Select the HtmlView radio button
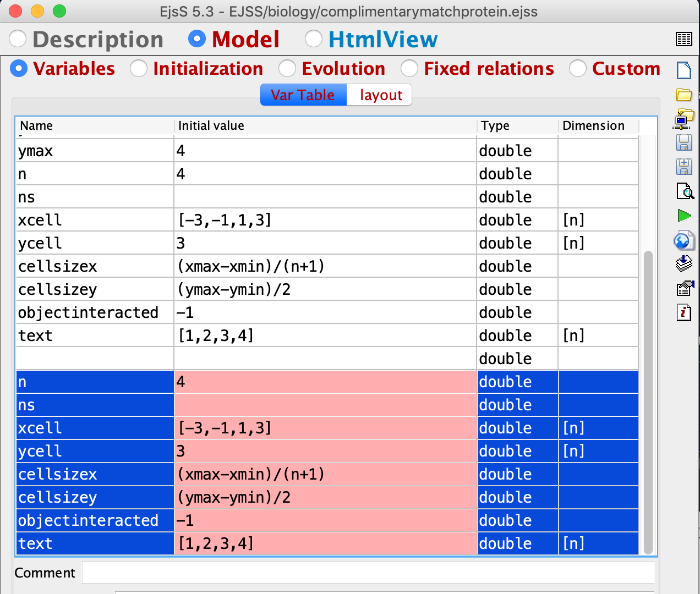This screenshot has width=700, height=594. (314, 39)
